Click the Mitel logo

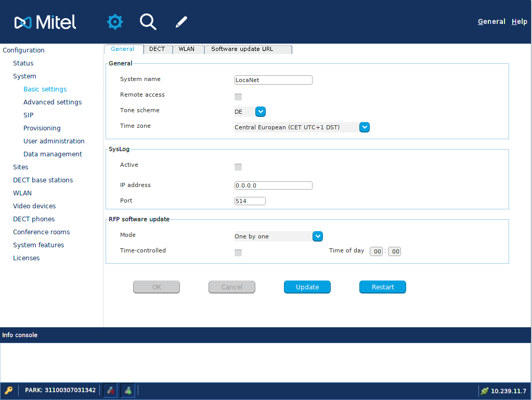[45, 22]
